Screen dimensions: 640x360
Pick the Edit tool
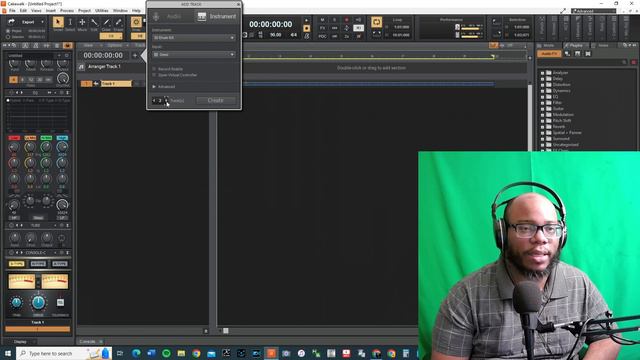(94, 22)
